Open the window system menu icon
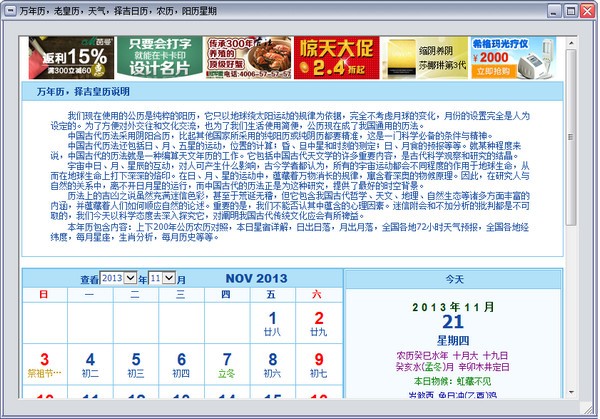Viewport: 600px width, 419px height. [10, 11]
